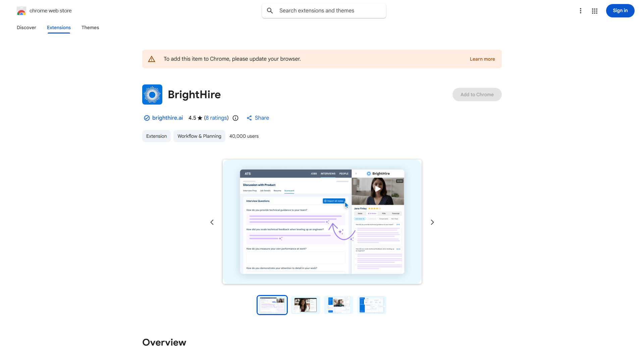This screenshot has height=362, width=644.
Task: Open the Learn more link in banner
Action: tap(482, 59)
